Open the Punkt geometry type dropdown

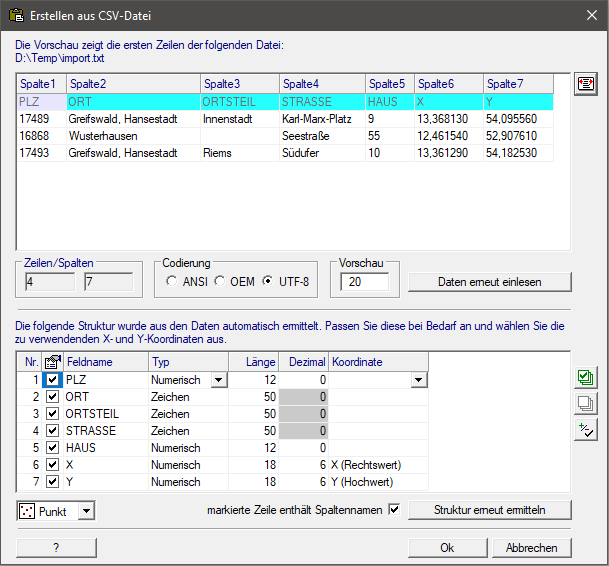pos(86,511)
